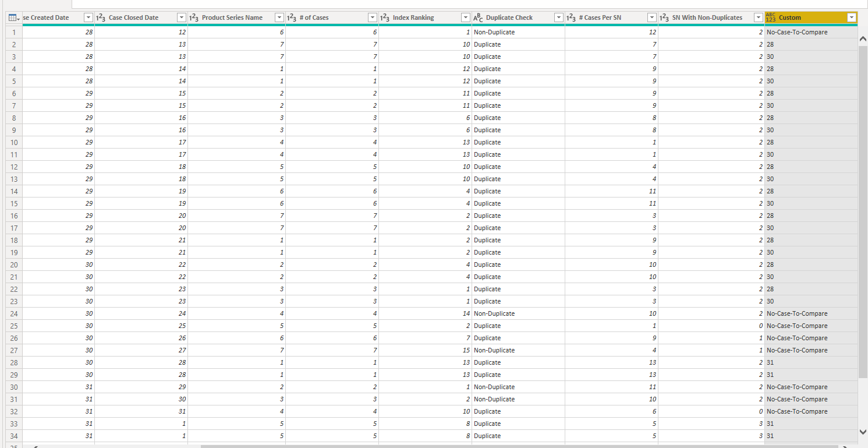Open the ABC123 type icon on Custom column

[x=771, y=17]
